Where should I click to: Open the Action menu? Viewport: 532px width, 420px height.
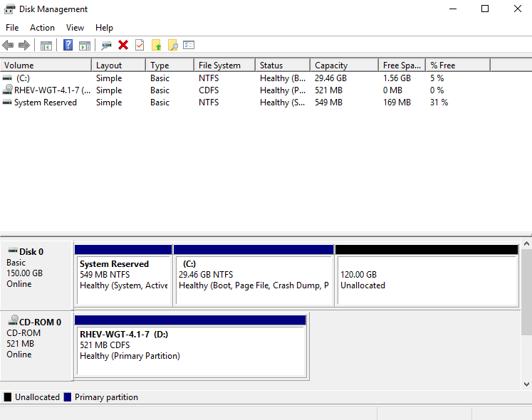point(42,28)
